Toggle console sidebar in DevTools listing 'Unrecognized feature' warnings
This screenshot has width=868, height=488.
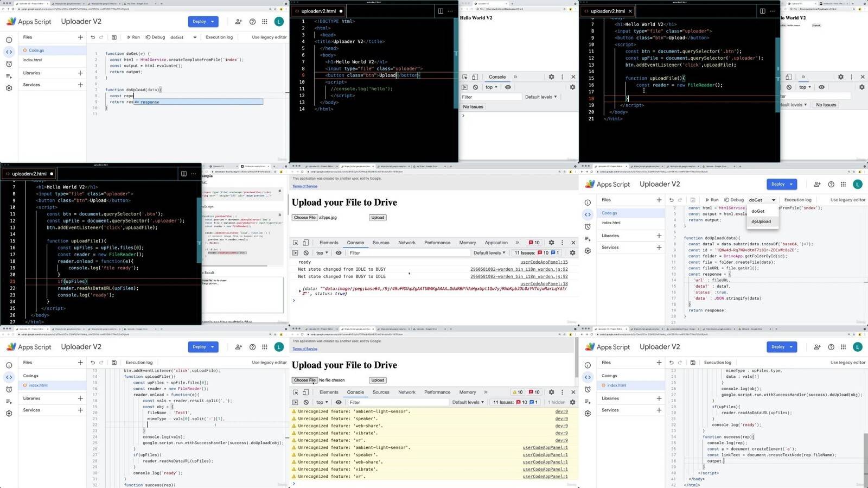(296, 402)
